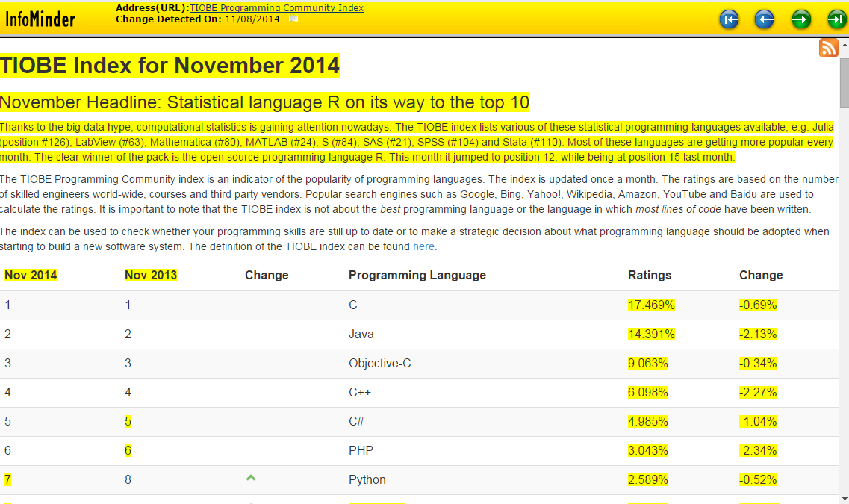Click the 'Ratings' column header
The height and width of the screenshot is (504, 849).
(x=650, y=275)
